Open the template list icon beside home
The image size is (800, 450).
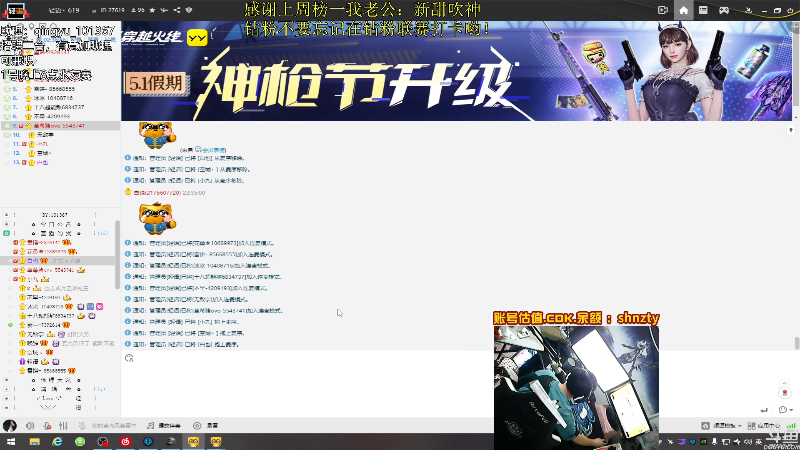tap(703, 10)
